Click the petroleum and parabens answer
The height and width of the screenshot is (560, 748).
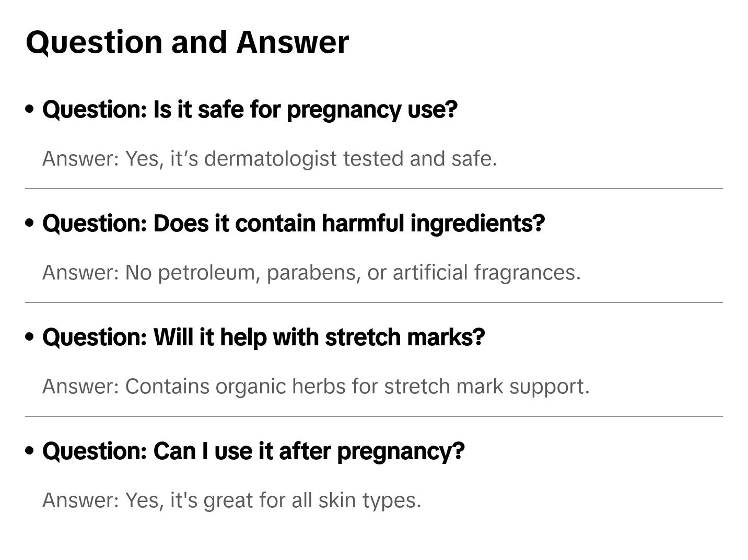coord(311,273)
